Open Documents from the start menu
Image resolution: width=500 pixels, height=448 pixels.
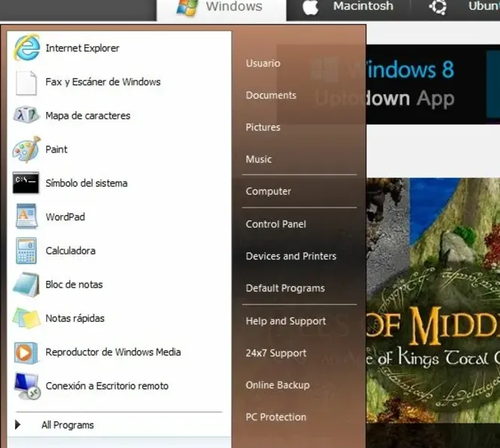coord(271,95)
